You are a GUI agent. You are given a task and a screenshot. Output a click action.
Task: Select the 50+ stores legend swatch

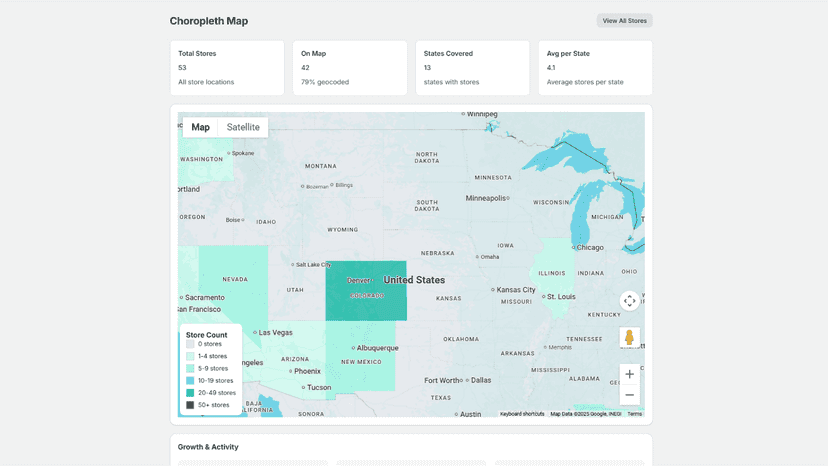tap(190, 405)
